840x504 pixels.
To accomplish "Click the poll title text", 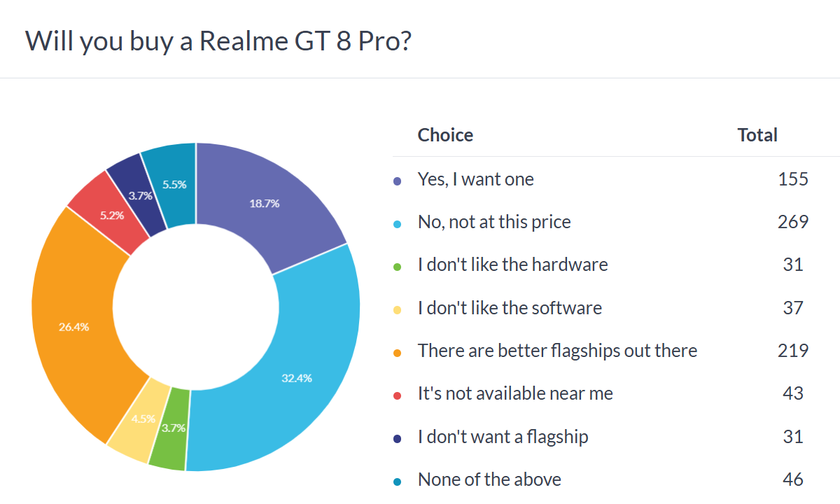I will pos(218,42).
